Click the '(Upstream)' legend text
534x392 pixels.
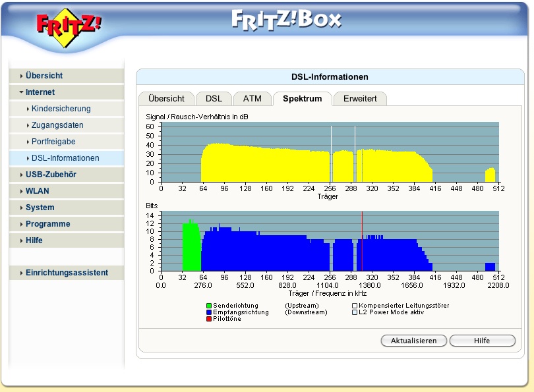302,306
